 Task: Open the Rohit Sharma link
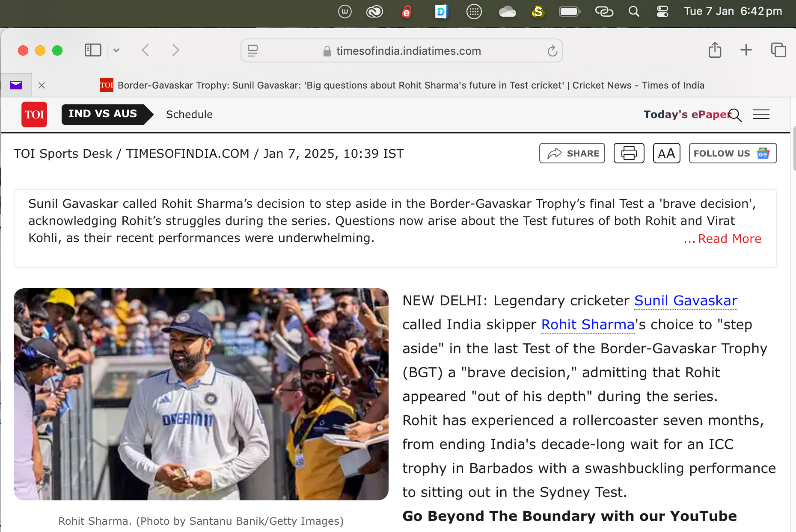click(588, 325)
